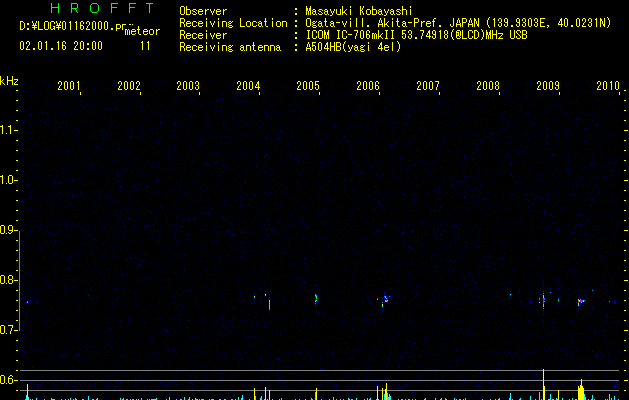Click the tallest yellow power spike under 2009
The image size is (629, 400).
(x=544, y=384)
